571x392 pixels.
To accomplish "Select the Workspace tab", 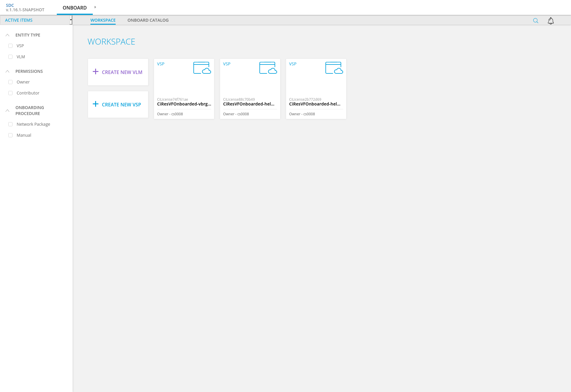I will pos(103,20).
